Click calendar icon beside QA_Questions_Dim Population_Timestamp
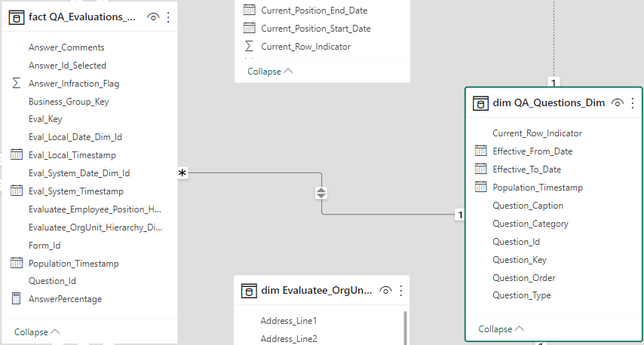Image resolution: width=644 pixels, height=345 pixels. coord(480,187)
